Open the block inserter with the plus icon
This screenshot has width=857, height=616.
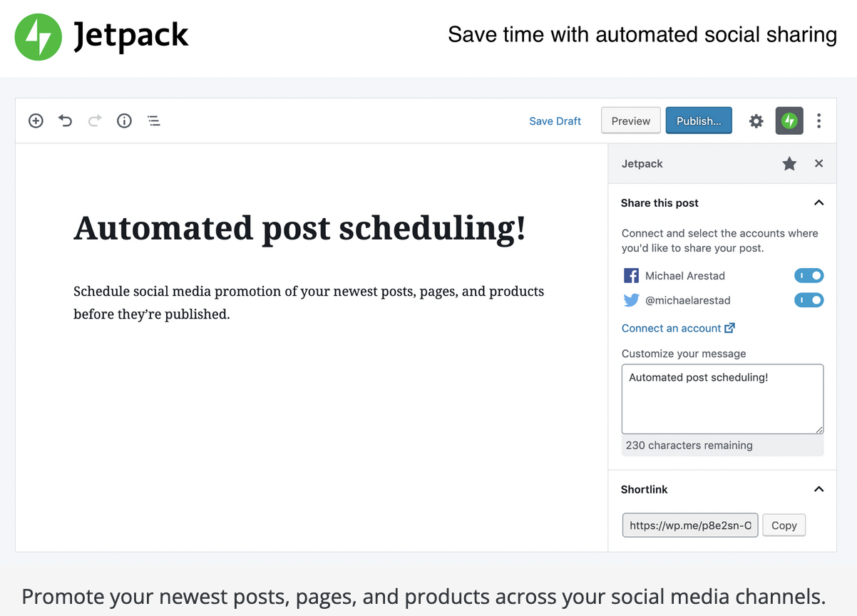pyautogui.click(x=36, y=120)
